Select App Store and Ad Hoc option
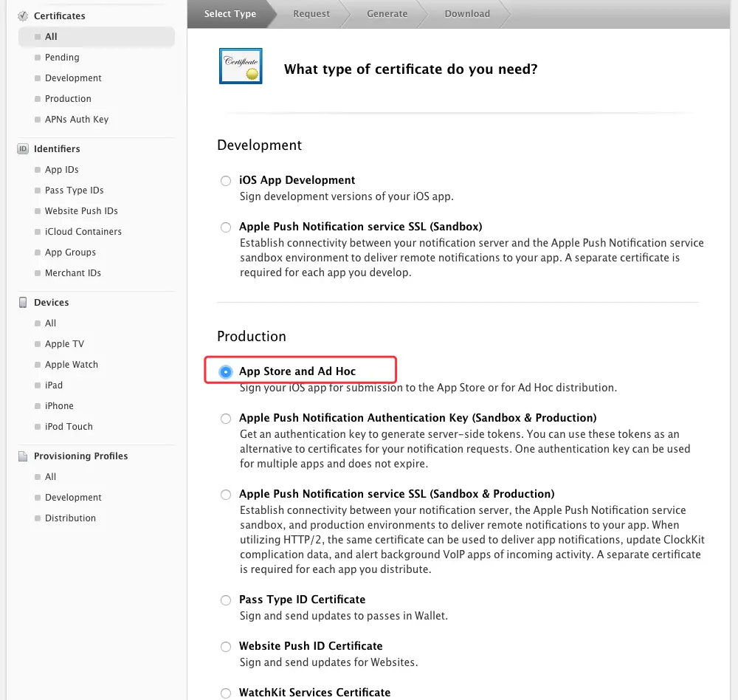This screenshot has height=700, width=738. pos(226,372)
